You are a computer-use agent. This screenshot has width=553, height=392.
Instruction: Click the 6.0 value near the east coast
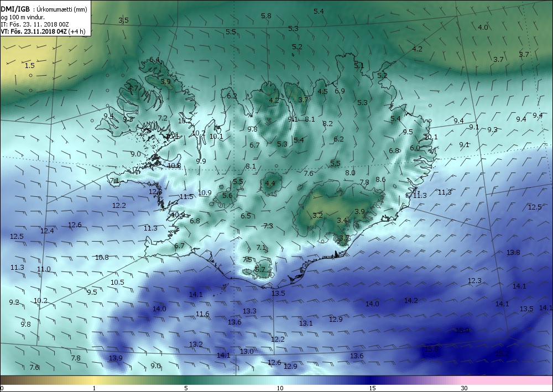click(x=415, y=148)
